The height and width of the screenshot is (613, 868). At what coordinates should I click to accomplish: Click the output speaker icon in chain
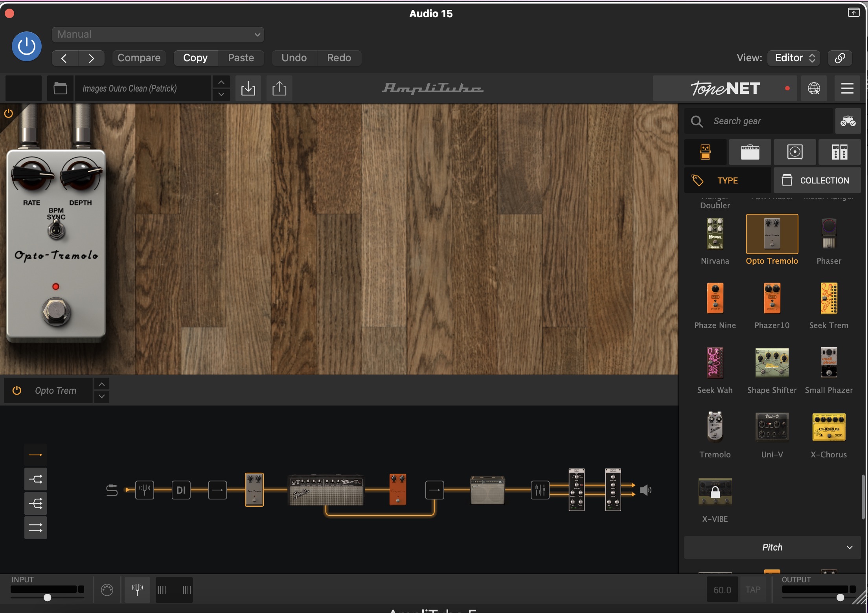pos(646,490)
